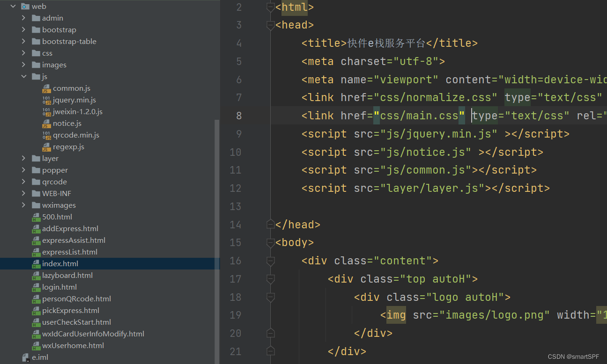Expand the images folder arrow

[24, 65]
